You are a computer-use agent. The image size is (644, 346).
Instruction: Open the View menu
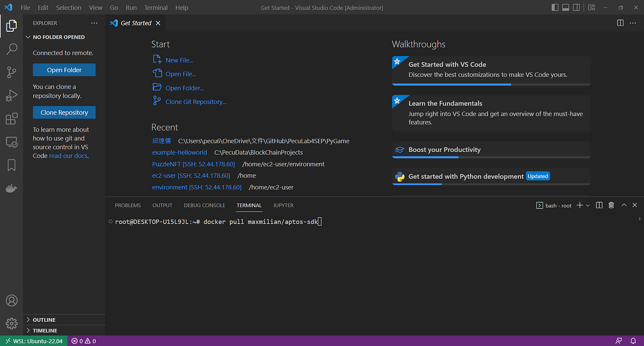96,8
